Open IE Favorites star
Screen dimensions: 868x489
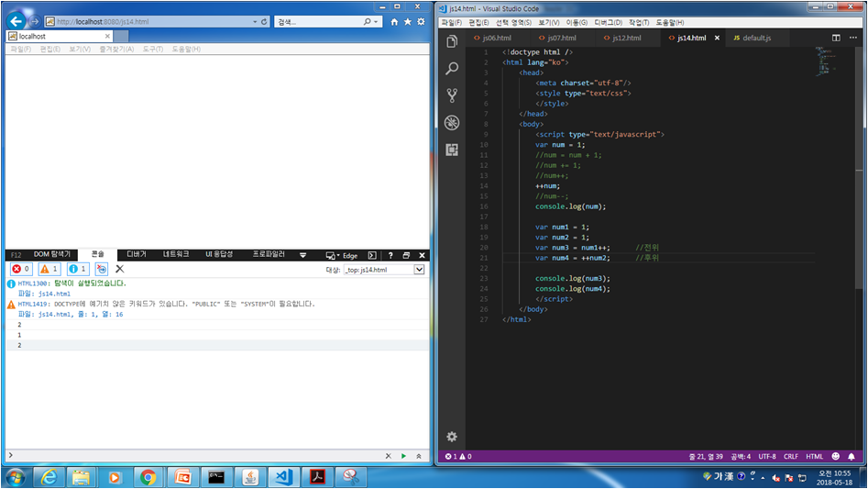tap(408, 22)
